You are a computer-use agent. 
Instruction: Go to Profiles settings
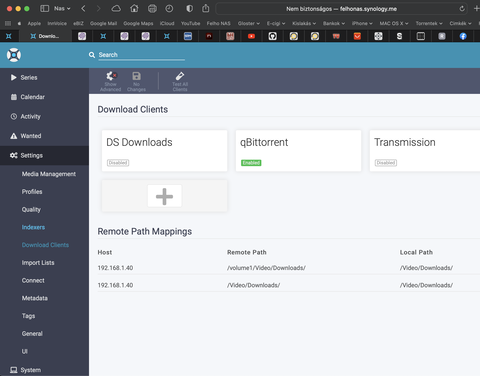coord(32,192)
